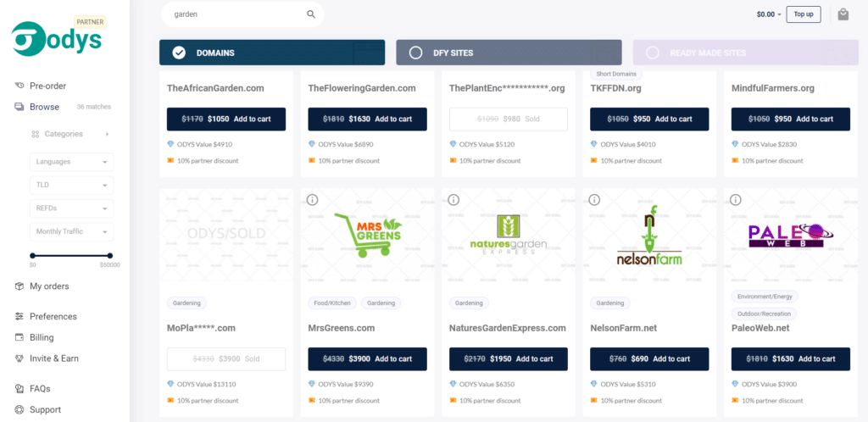Click the search magnifier icon
Image resolution: width=868 pixels, height=422 pixels.
click(x=310, y=14)
